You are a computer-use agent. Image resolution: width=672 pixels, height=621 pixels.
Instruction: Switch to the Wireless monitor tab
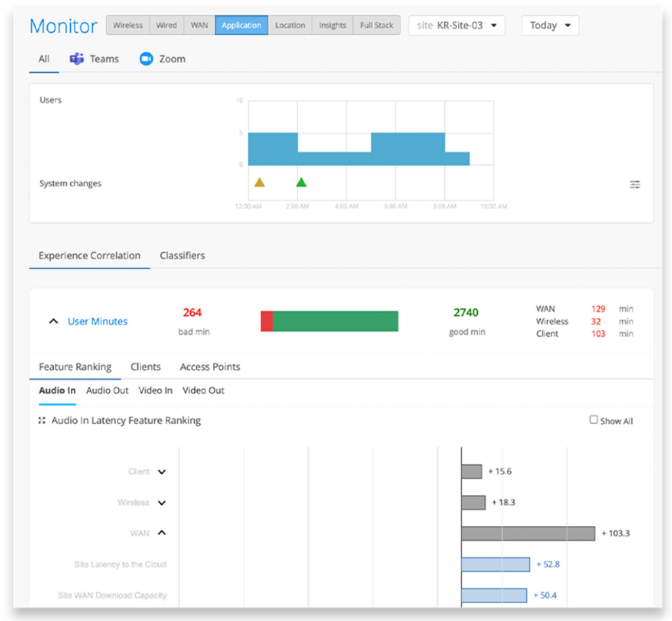128,26
